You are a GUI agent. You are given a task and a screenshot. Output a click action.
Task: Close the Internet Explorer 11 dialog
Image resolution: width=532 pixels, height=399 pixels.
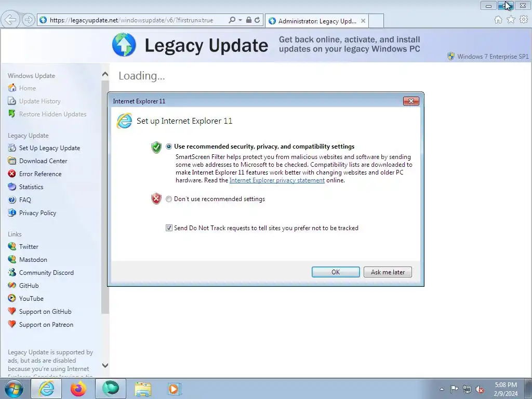[x=411, y=101]
